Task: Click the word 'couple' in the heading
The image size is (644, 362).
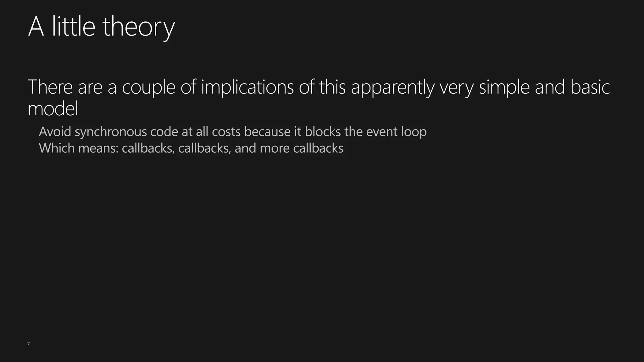Action: click(148, 87)
